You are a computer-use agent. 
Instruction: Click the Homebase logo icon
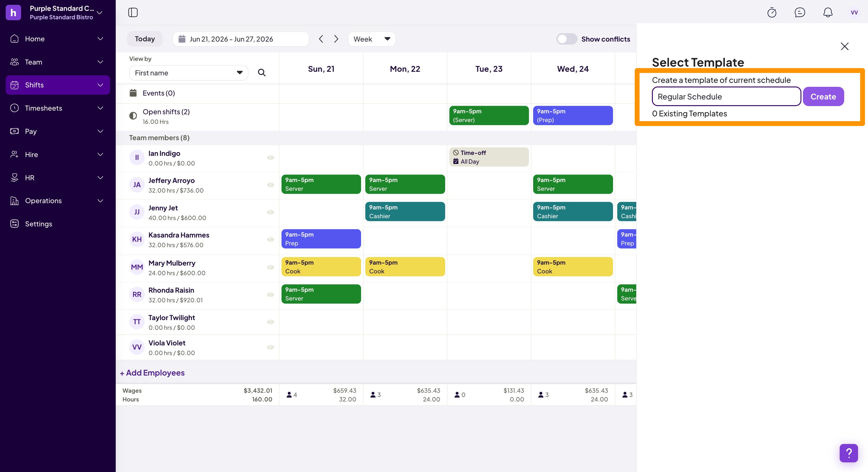(13, 12)
